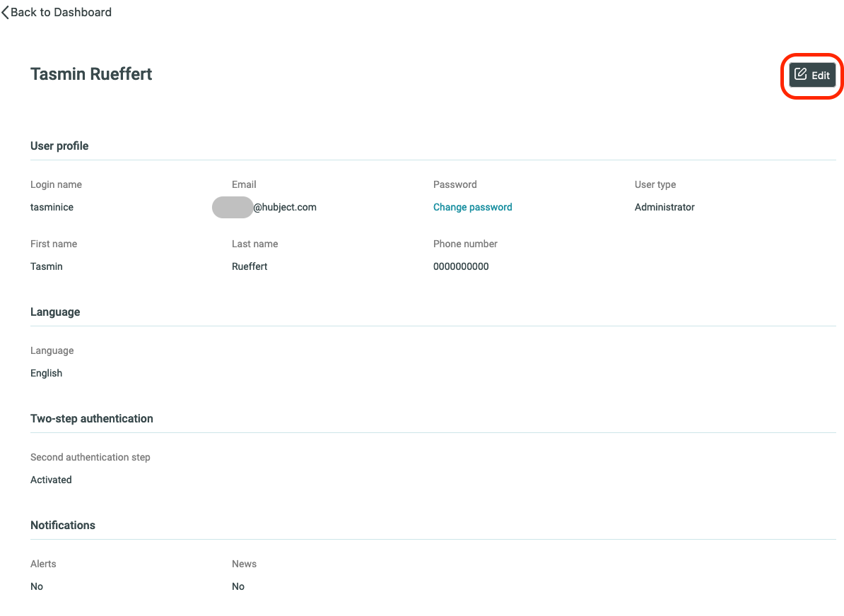Click the Two-step authentication heading
The width and height of the screenshot is (844, 616).
tap(91, 419)
